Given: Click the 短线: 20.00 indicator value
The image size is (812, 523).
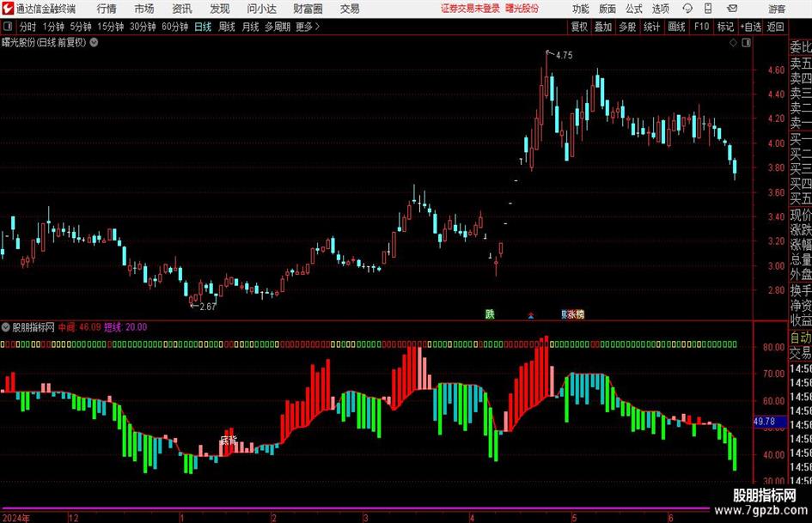Looking at the screenshot, I should point(125,327).
